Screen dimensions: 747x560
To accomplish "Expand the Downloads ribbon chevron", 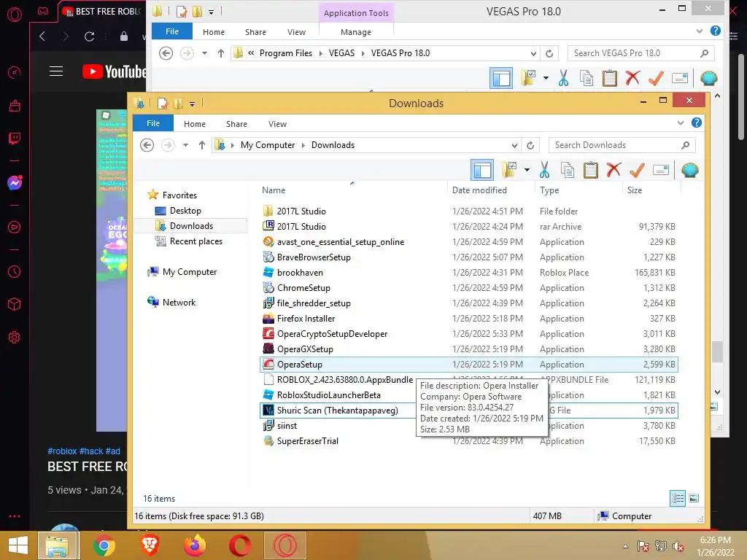I will 681,122.
